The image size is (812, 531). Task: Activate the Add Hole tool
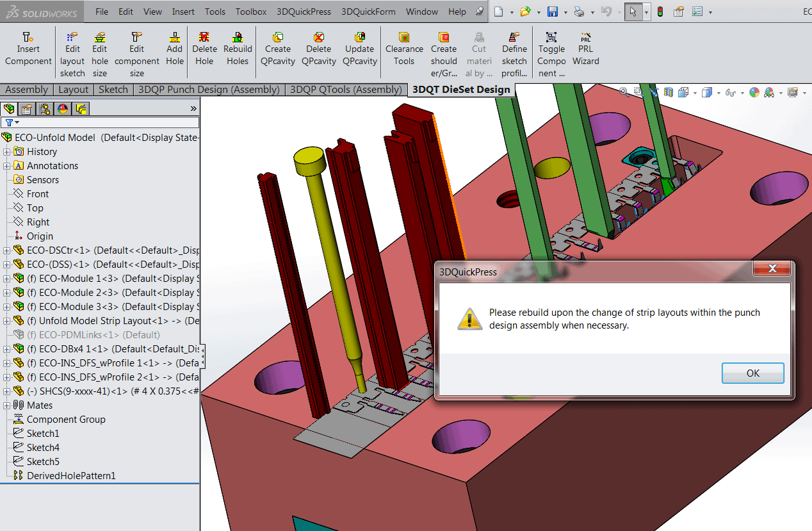point(174,49)
